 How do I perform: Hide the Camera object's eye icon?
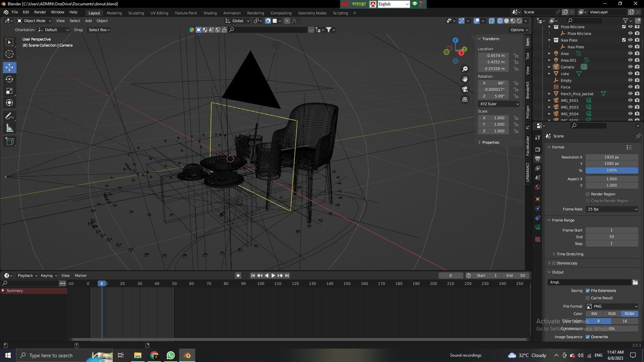click(630, 67)
